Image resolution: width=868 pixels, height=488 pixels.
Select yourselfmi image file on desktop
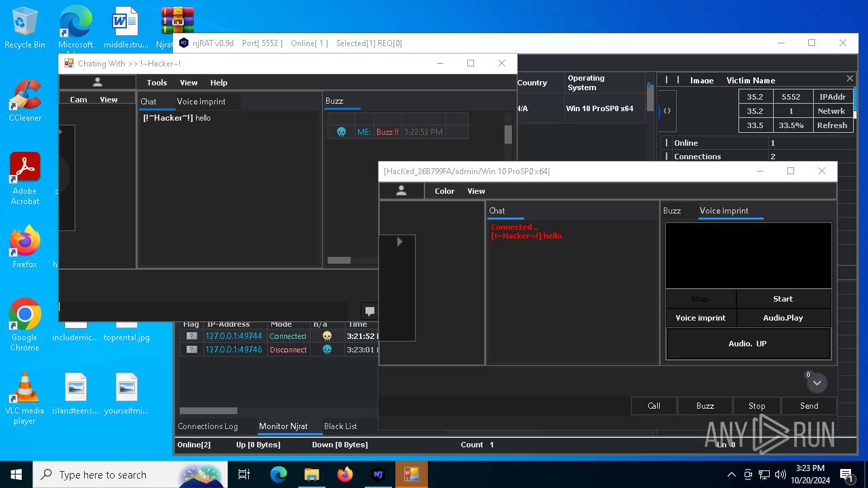(126, 394)
